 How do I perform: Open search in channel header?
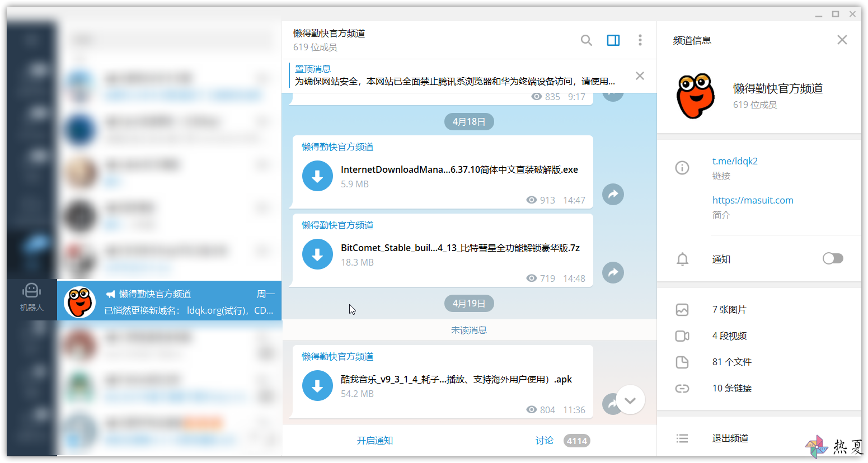point(586,40)
